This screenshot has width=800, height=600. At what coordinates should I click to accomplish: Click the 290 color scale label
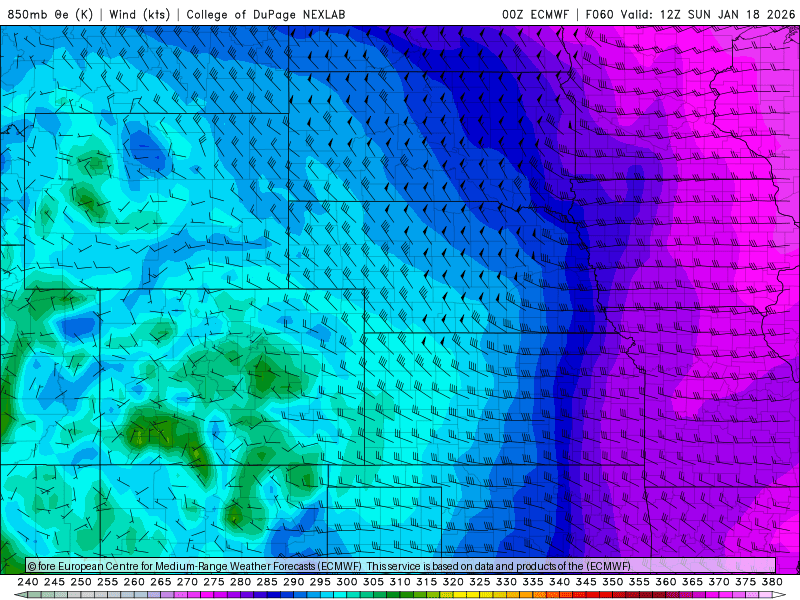(x=293, y=582)
